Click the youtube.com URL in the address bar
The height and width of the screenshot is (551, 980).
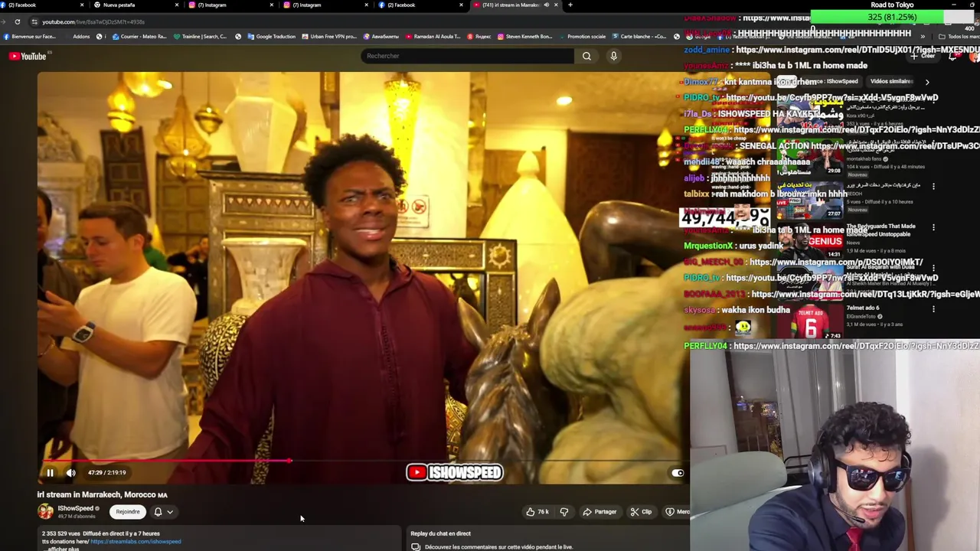coord(93,22)
